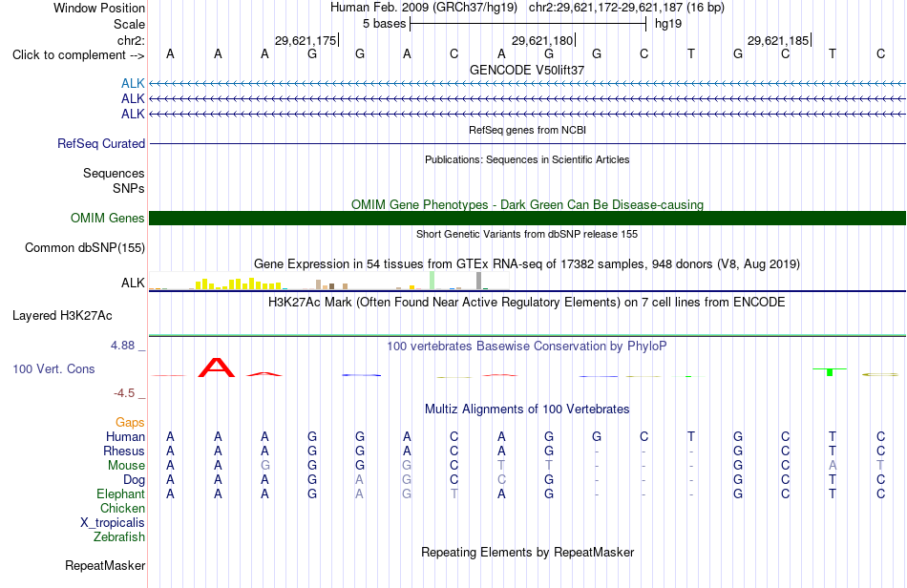Screen dimensions: 907x588
Task: Click the RefSeq Curated gene line
Action: (x=527, y=143)
